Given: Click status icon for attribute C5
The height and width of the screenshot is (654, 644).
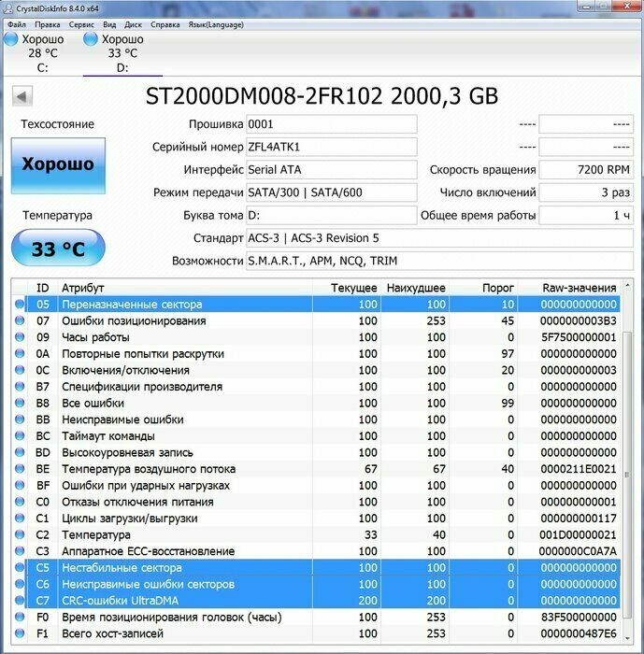Looking at the screenshot, I should 20,568.
